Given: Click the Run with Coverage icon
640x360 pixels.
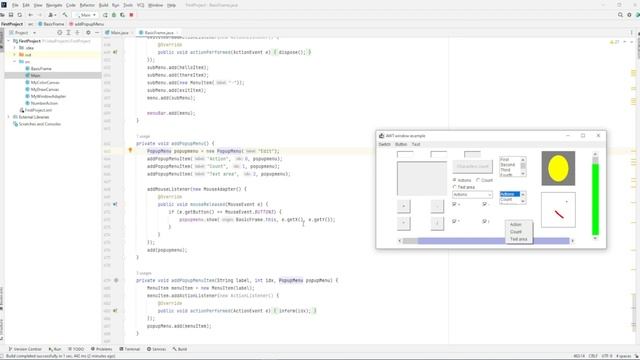Looking at the screenshot, I should (x=122, y=15).
